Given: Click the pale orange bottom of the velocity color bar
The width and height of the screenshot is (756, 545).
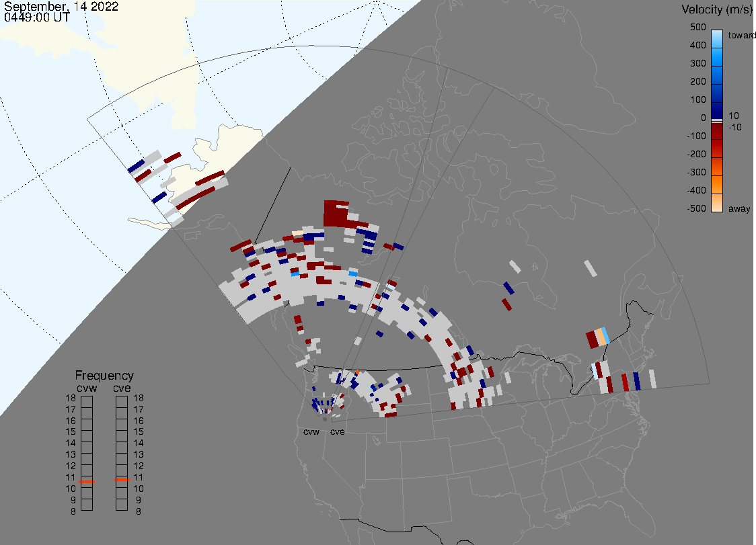Looking at the screenshot, I should (x=717, y=203).
